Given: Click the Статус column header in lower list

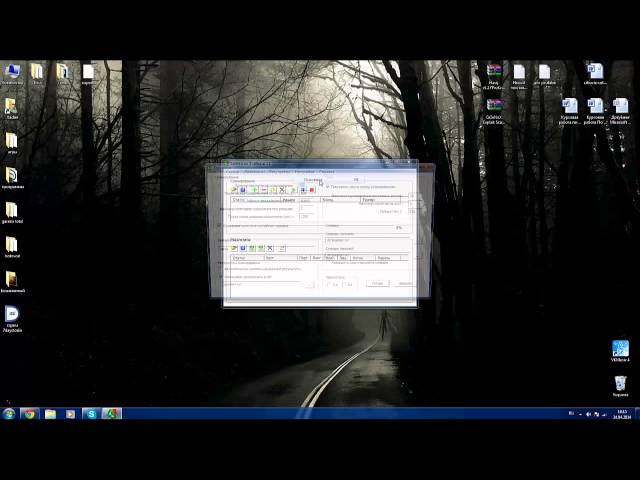Looking at the screenshot, I should [247, 258].
